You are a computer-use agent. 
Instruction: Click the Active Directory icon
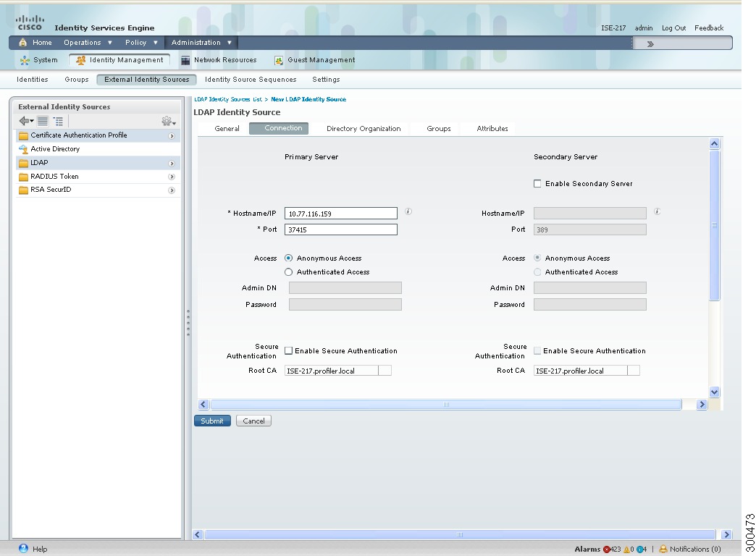23,149
